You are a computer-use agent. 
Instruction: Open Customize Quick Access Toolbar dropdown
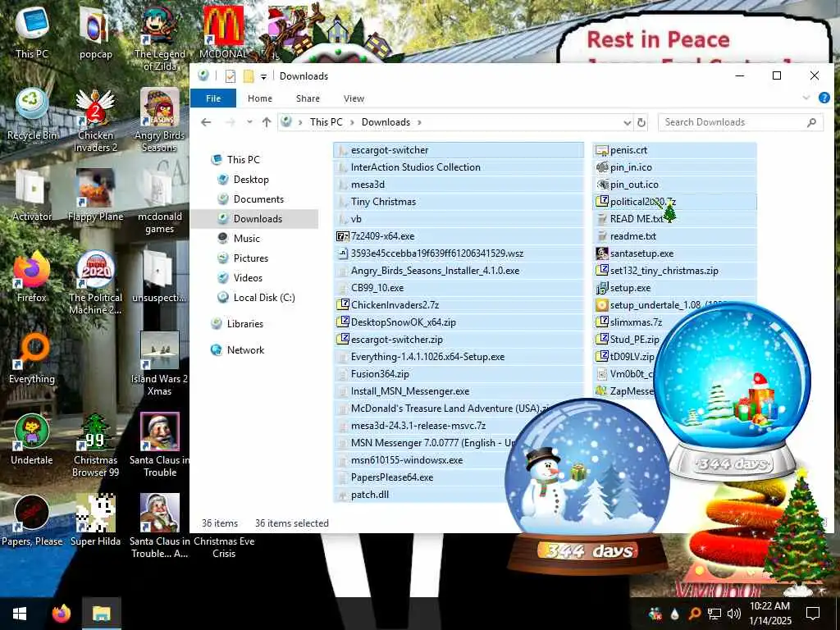point(263,76)
